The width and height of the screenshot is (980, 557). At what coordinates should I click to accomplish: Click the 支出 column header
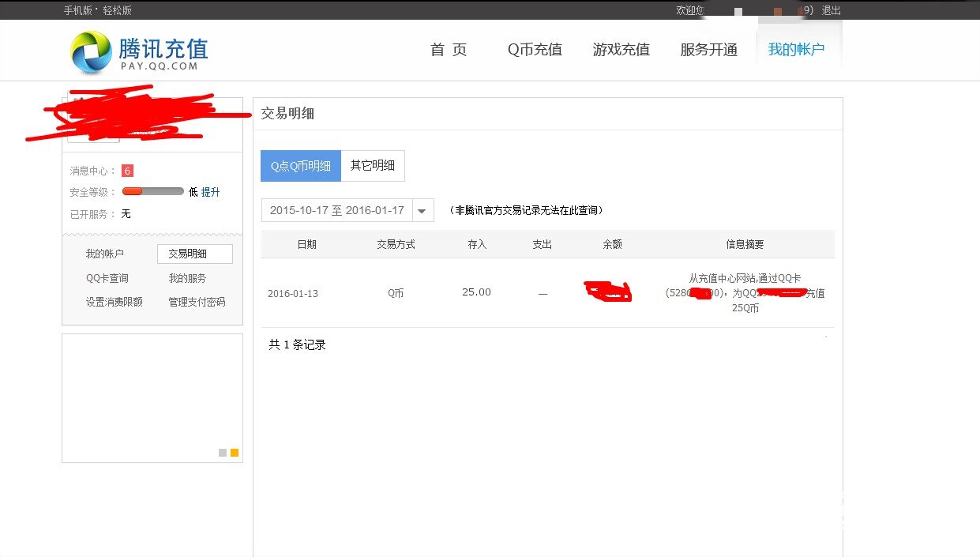click(542, 244)
